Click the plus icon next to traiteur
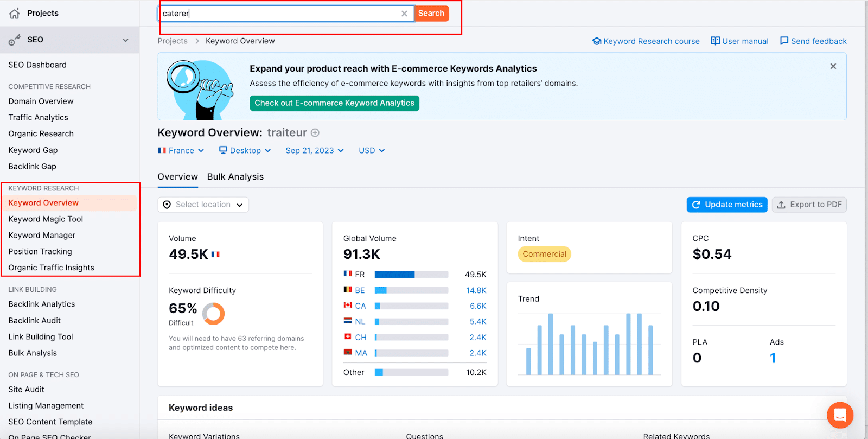The image size is (868, 439). (x=315, y=133)
